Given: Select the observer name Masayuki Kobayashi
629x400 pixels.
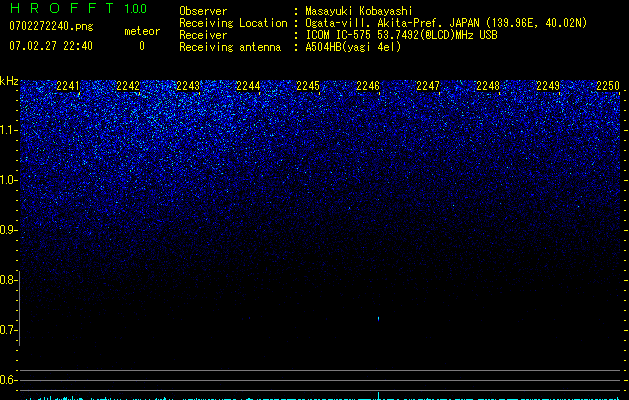Looking at the screenshot, I should [x=359, y=11].
